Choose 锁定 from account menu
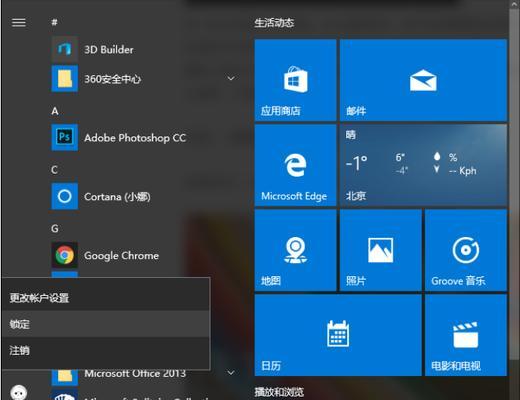Viewport: 520px width, 400px height. (x=106, y=324)
